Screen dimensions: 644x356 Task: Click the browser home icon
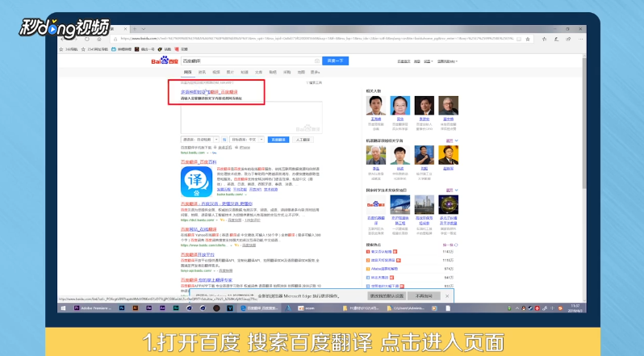coord(99,39)
